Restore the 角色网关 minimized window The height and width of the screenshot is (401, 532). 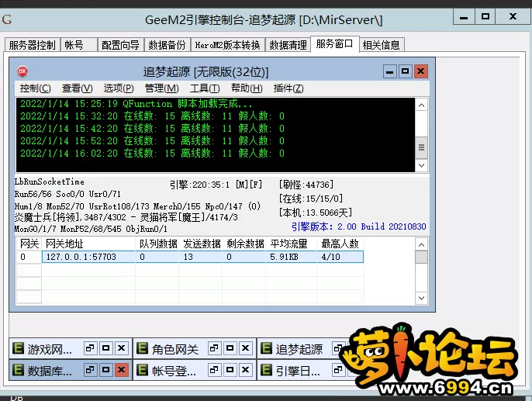click(214, 348)
